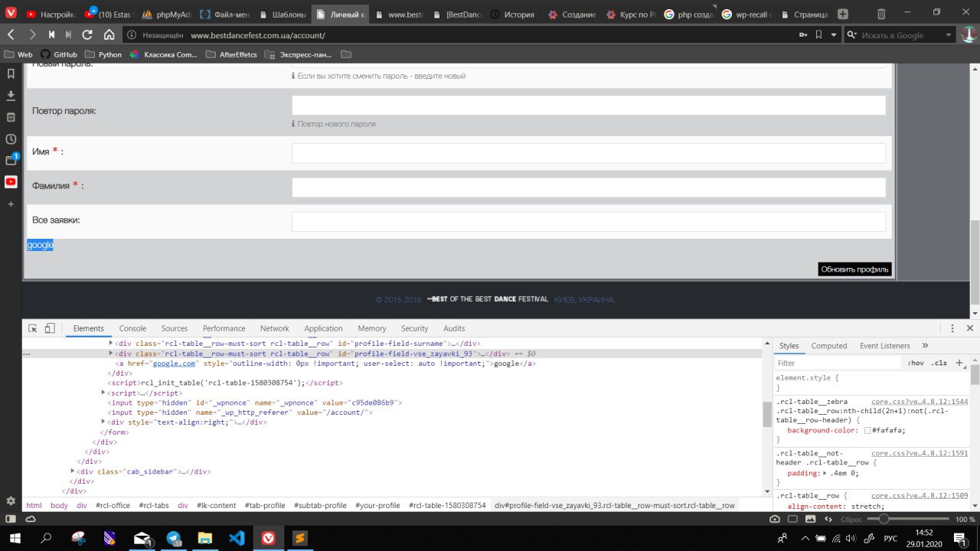Open the Vivaldi main menu icon

coord(10,14)
